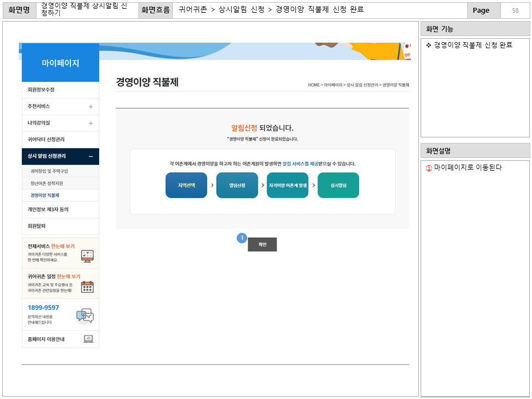Click the 자격이양 어촌계 발생 step
This screenshot has height=399, width=532.
(x=287, y=186)
